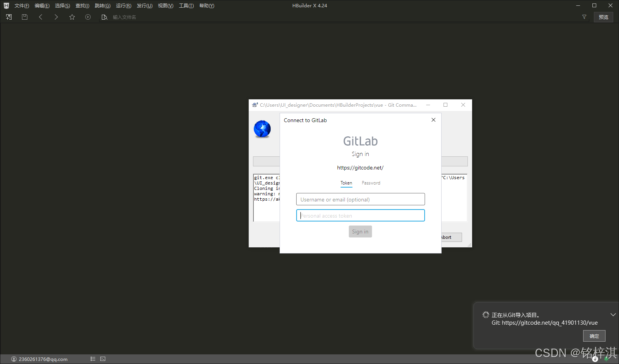Viewport: 619px width, 364px height.
Task: Maximize the Git Command window
Action: coord(445,105)
